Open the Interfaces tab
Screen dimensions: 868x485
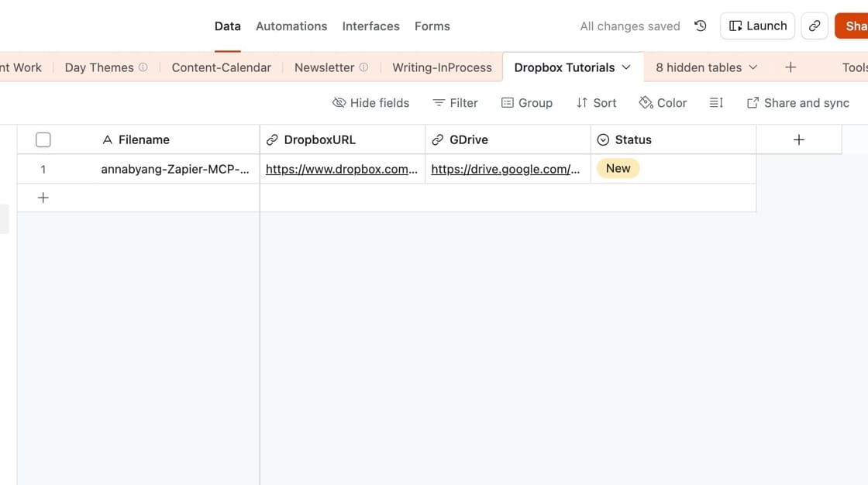point(371,26)
